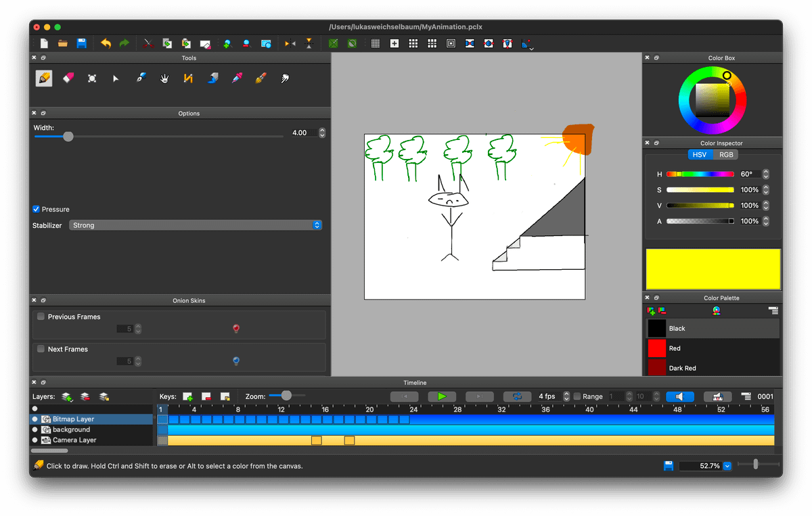The image size is (812, 516).
Task: Disable the Pressure checkbox
Action: (x=37, y=210)
